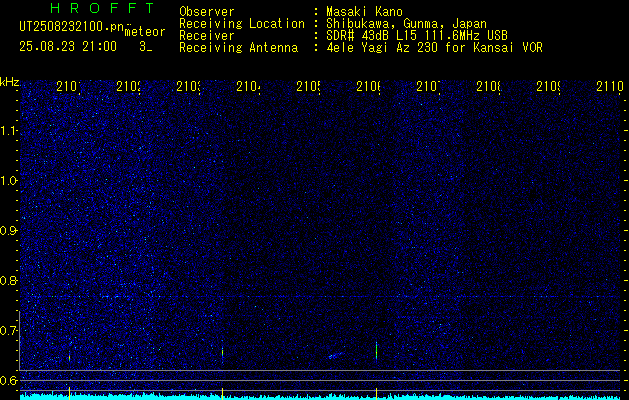Image resolution: width=629 pixels, height=400 pixels.
Task: Click the Receiving Location label
Action: [242, 24]
